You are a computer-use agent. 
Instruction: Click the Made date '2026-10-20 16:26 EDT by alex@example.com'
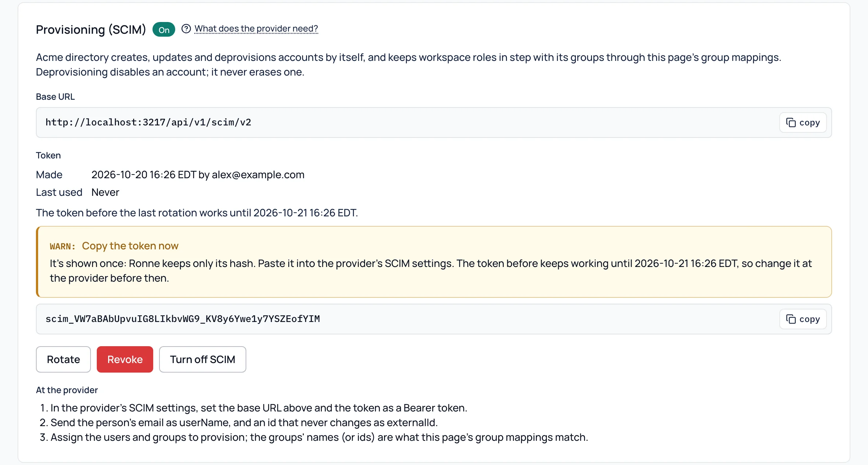click(x=198, y=175)
